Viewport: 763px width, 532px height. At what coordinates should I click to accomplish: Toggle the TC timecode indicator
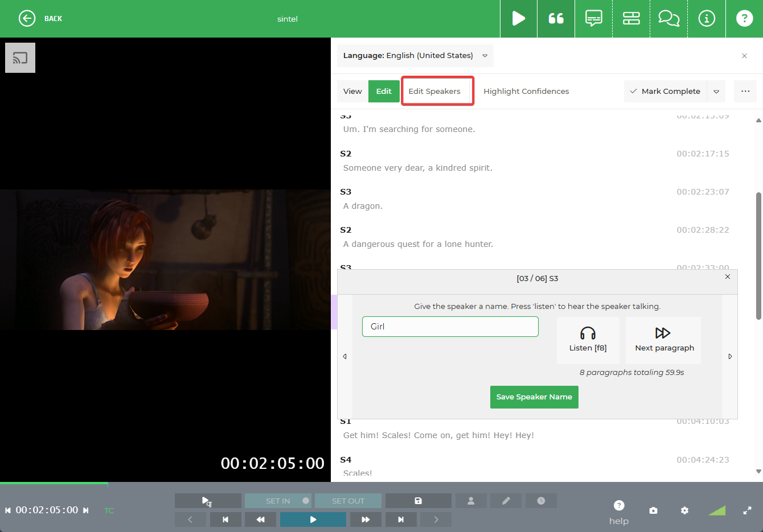(109, 510)
